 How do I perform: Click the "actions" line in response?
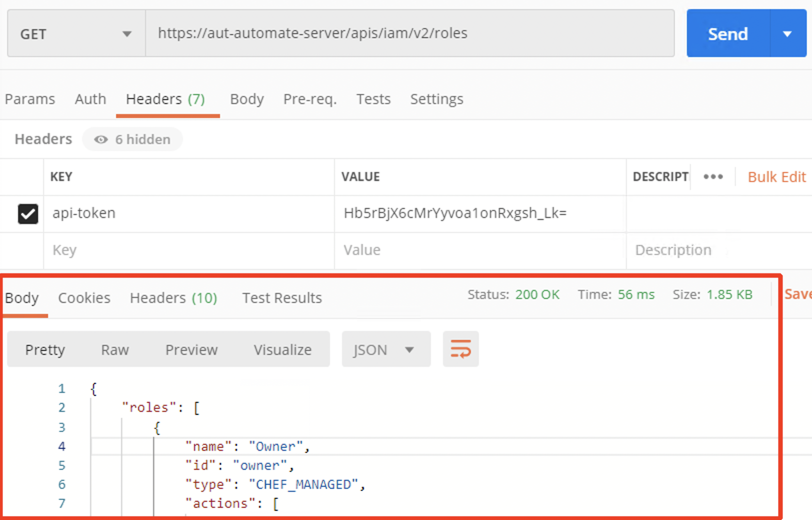coord(231,503)
